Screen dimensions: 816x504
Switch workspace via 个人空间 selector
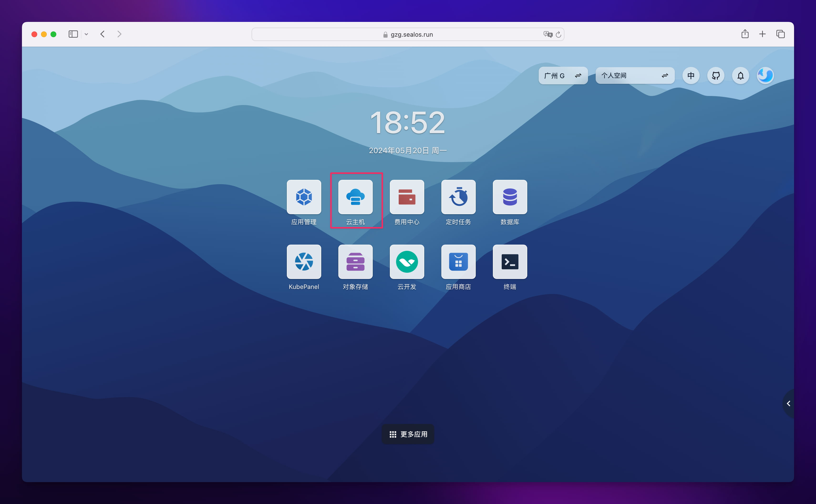pyautogui.click(x=635, y=76)
